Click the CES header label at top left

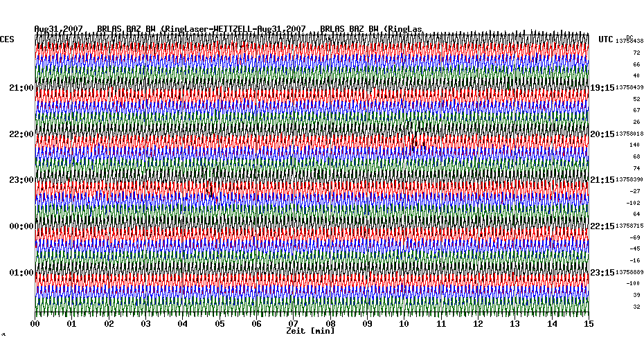(7, 39)
